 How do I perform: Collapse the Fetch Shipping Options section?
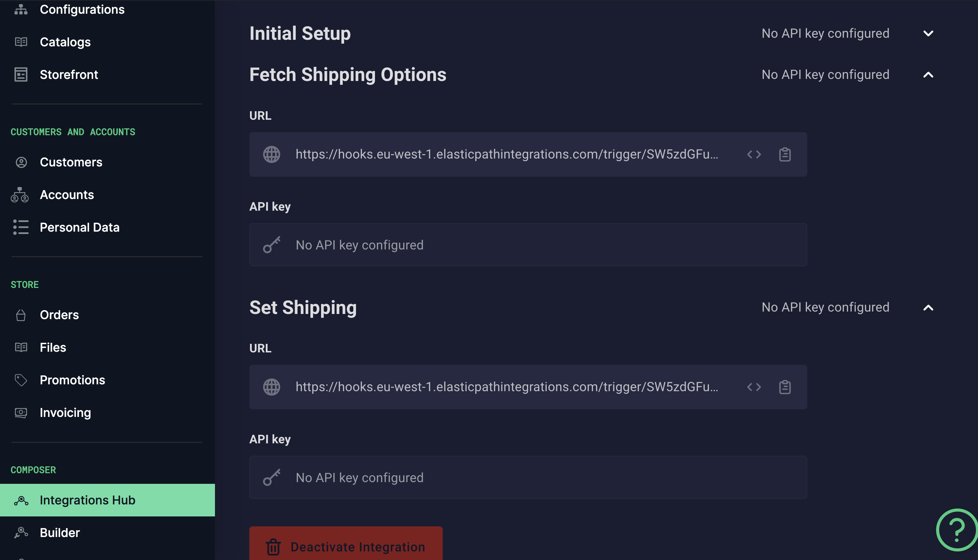tap(928, 74)
